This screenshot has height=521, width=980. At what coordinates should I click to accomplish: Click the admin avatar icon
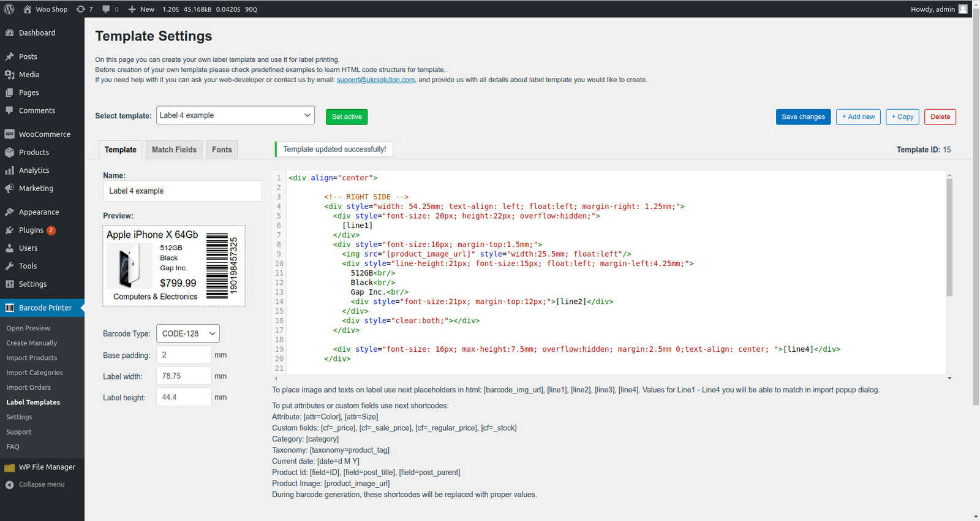[x=963, y=9]
